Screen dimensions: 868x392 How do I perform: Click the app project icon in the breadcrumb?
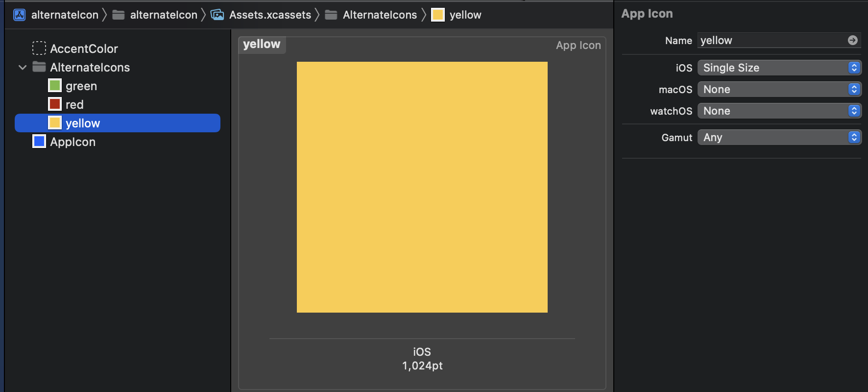(19, 14)
